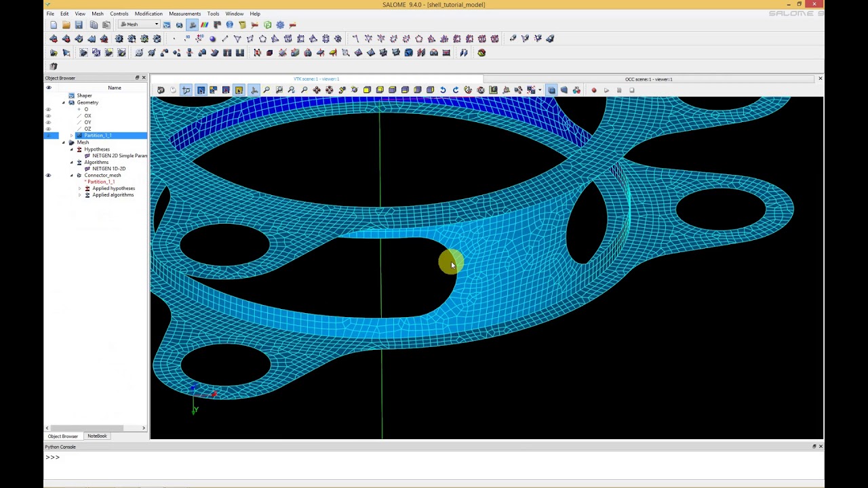Image resolution: width=868 pixels, height=488 pixels.
Task: Toggle visibility eye for OY axis
Action: tap(48, 122)
